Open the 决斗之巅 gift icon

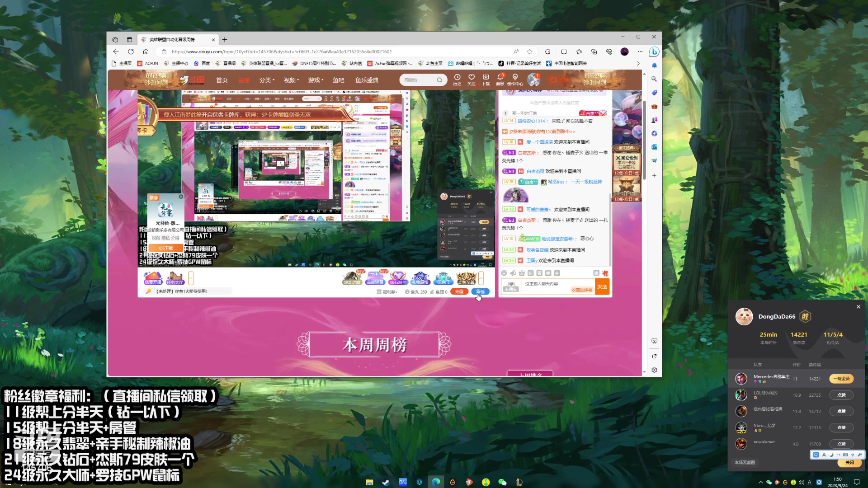[352, 278]
